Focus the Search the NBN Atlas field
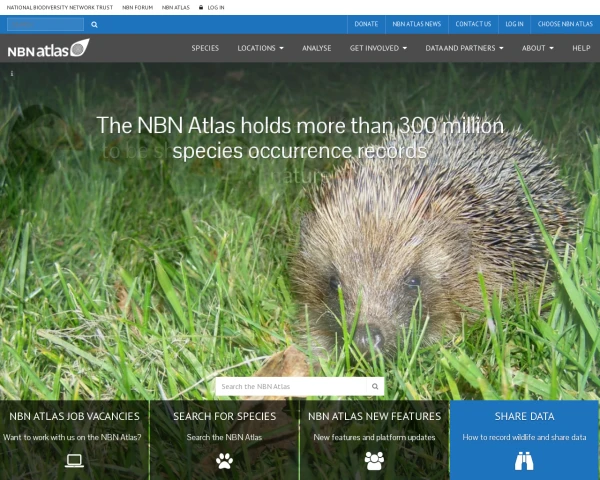The height and width of the screenshot is (480, 600). 291,386
